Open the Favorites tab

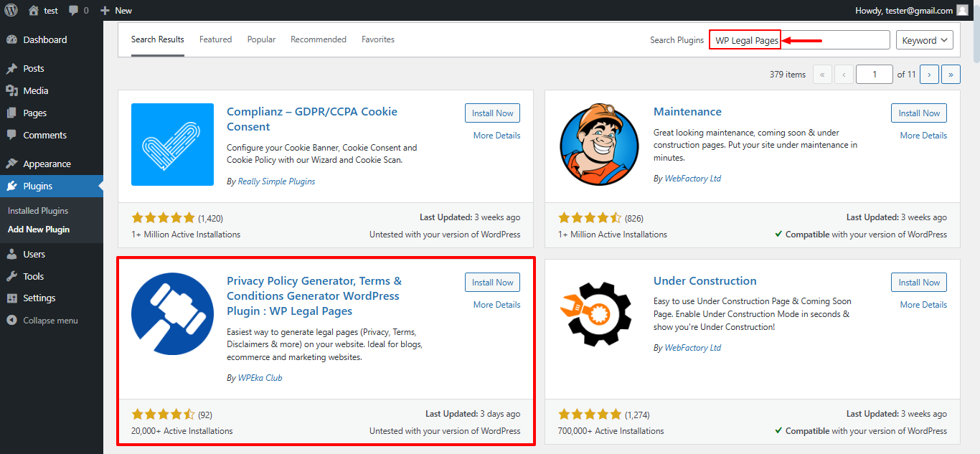(x=378, y=39)
